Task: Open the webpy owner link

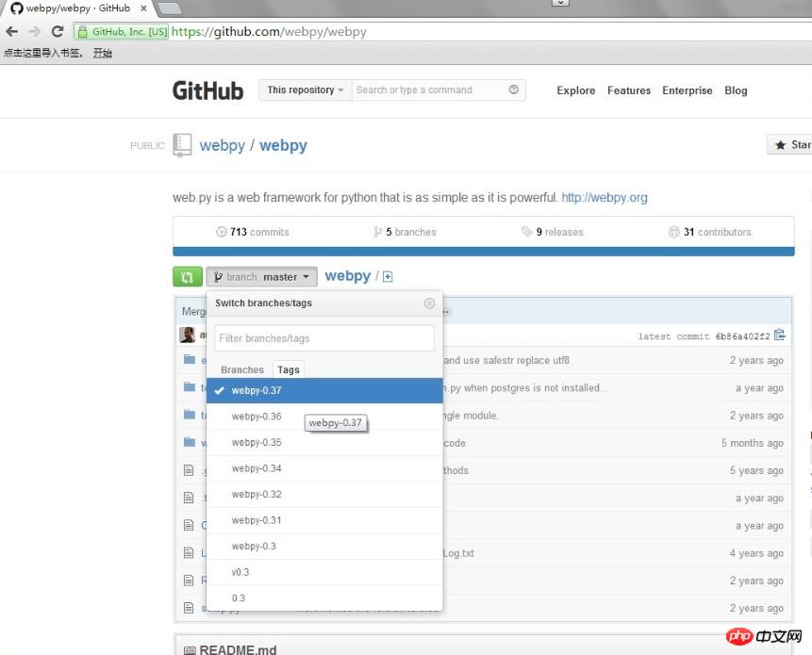Action: click(223, 145)
